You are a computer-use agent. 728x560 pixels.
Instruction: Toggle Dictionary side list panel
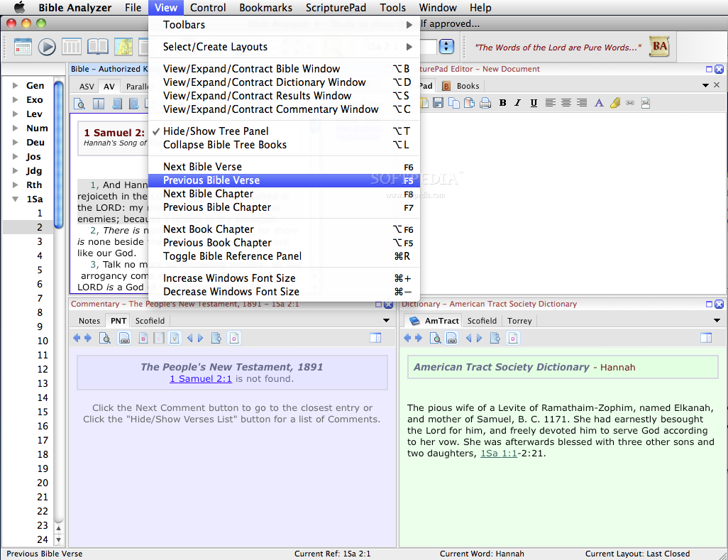pos(706,338)
